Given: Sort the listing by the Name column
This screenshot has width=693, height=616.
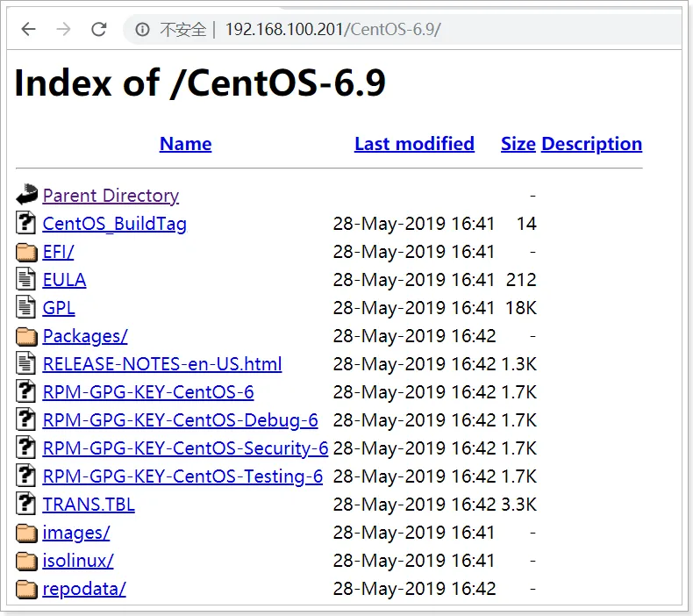Looking at the screenshot, I should [185, 144].
